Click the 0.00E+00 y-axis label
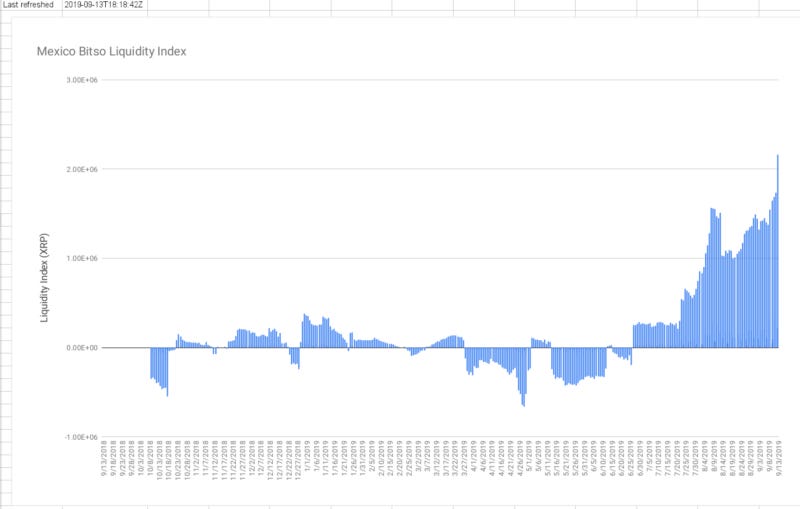 (x=82, y=348)
